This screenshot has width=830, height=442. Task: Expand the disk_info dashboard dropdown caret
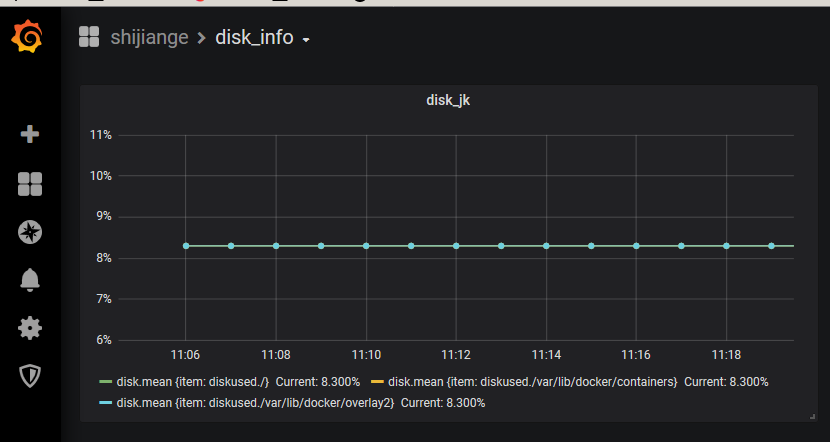(x=306, y=40)
